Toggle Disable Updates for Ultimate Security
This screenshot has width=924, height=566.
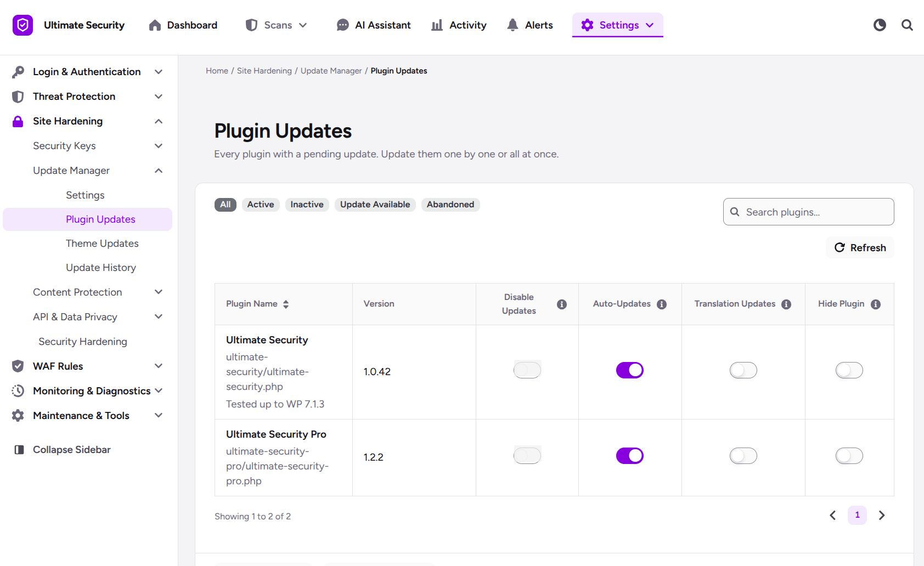(527, 370)
